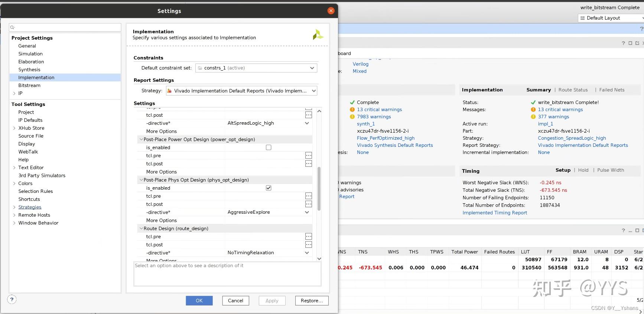Viewport: 644px width, 314px height.
Task: Switch to Hold tab in Timing
Action: pyautogui.click(x=583, y=170)
